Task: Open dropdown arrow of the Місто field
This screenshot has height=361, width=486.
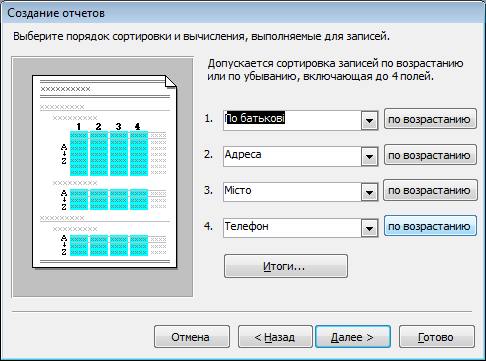Action: click(x=369, y=192)
